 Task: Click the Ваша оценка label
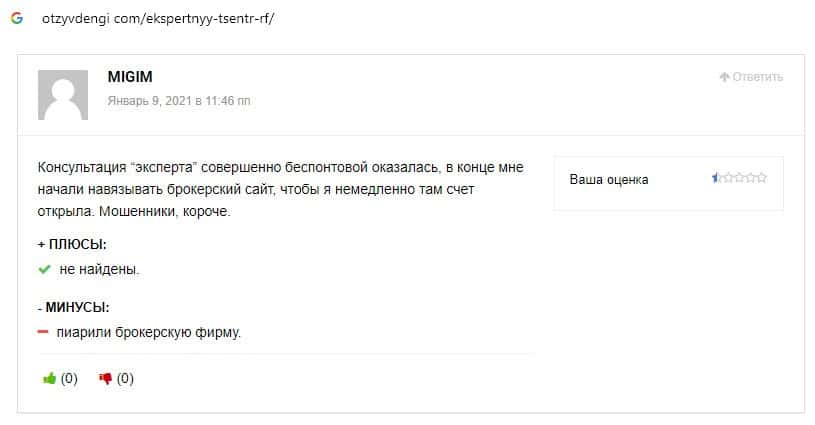(608, 180)
